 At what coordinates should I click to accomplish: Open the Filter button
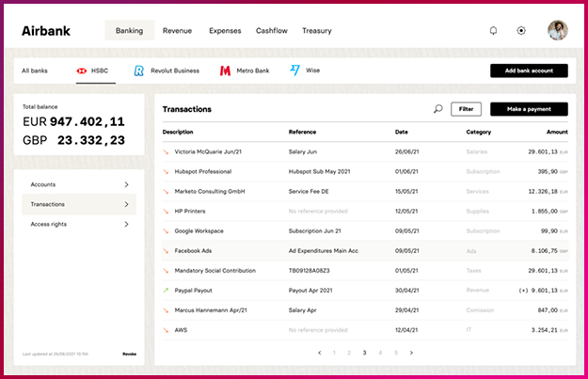466,109
